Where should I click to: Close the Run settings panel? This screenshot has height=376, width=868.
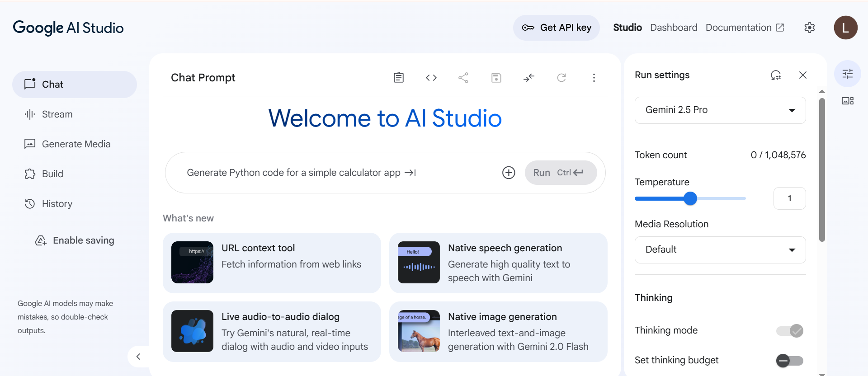point(803,75)
